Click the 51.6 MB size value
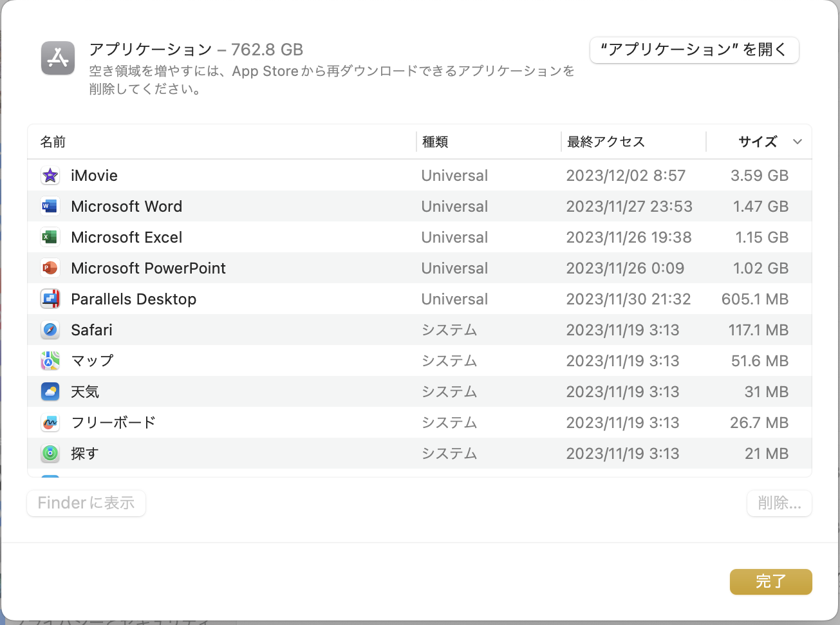The height and width of the screenshot is (625, 840). tap(760, 360)
